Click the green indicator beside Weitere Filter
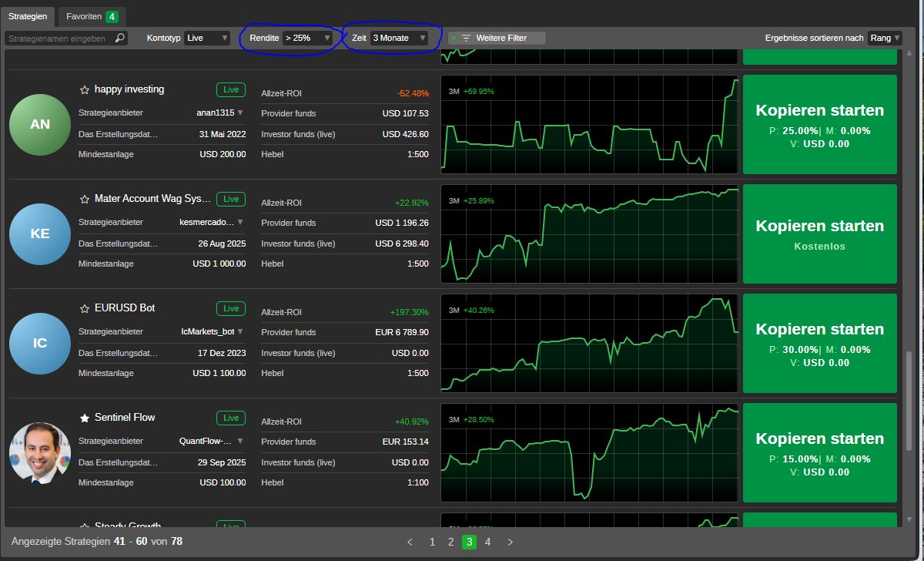 tap(455, 37)
